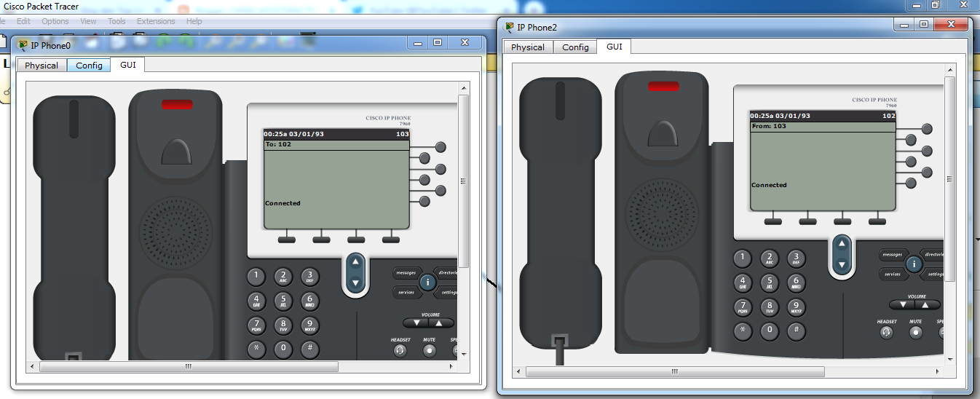The image size is (980, 399).
Task: Tap the star key on IP Phone0
Action: [256, 348]
